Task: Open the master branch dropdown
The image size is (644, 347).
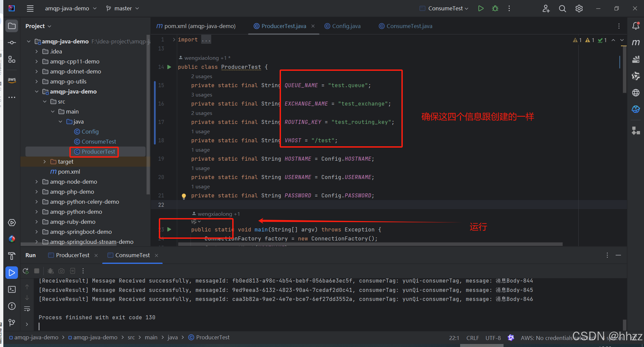Action: [122, 8]
